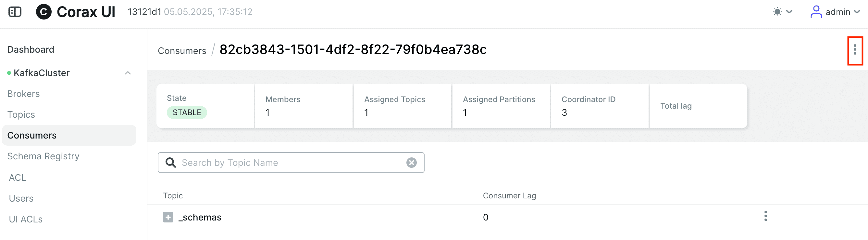Open the theme selector dropdown arrow

pyautogui.click(x=789, y=12)
